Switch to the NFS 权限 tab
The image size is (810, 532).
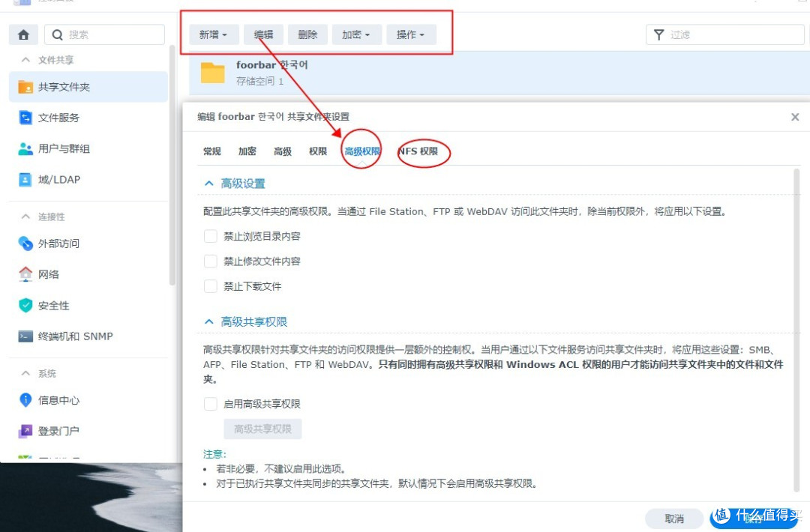tap(422, 151)
